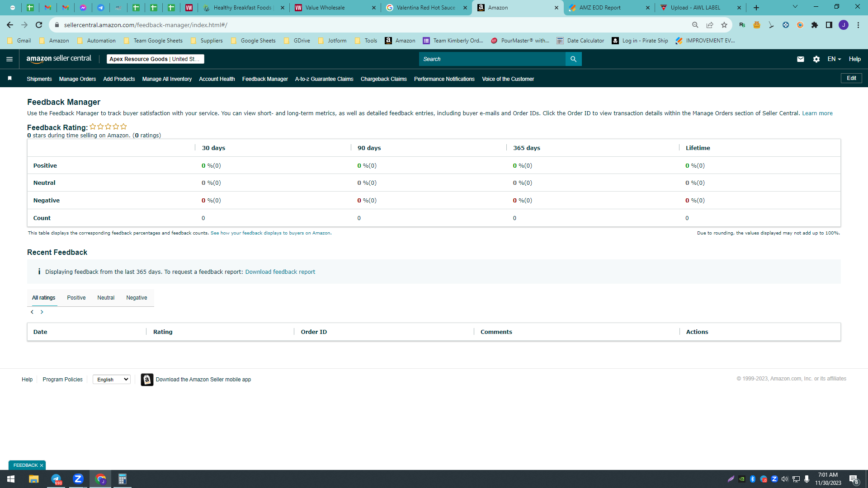Open A-to-z Guarantee Claims page

324,79
